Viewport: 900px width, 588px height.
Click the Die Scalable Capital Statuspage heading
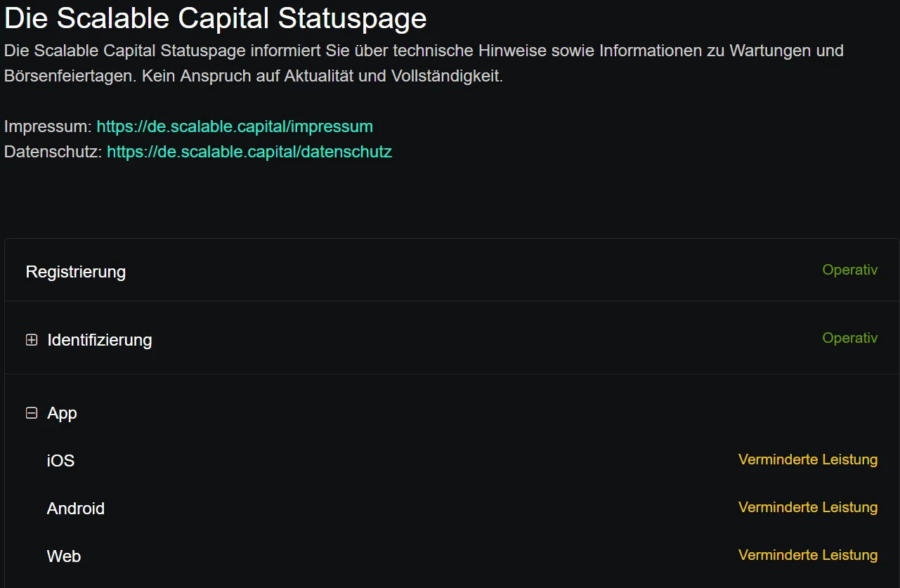coord(215,18)
